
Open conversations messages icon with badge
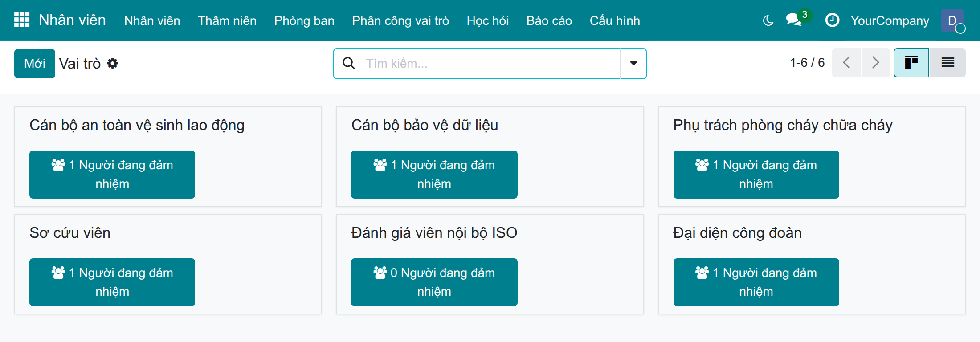[x=798, y=19]
